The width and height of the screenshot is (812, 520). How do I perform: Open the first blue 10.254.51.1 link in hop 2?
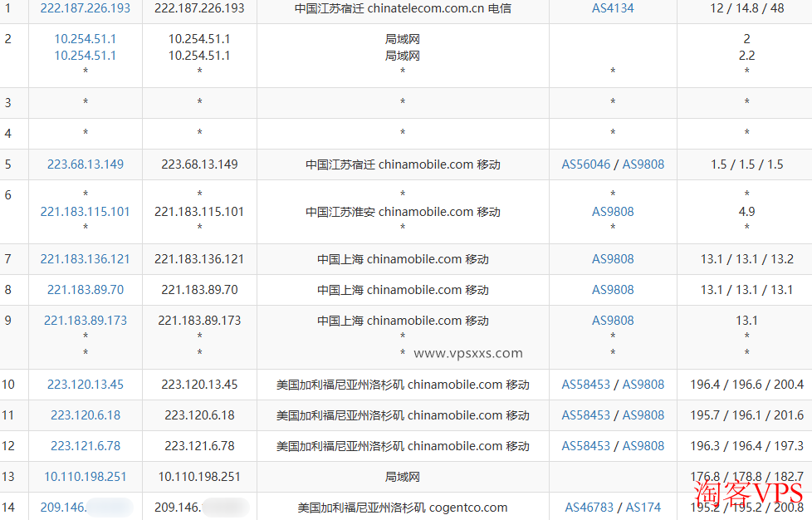(x=86, y=39)
